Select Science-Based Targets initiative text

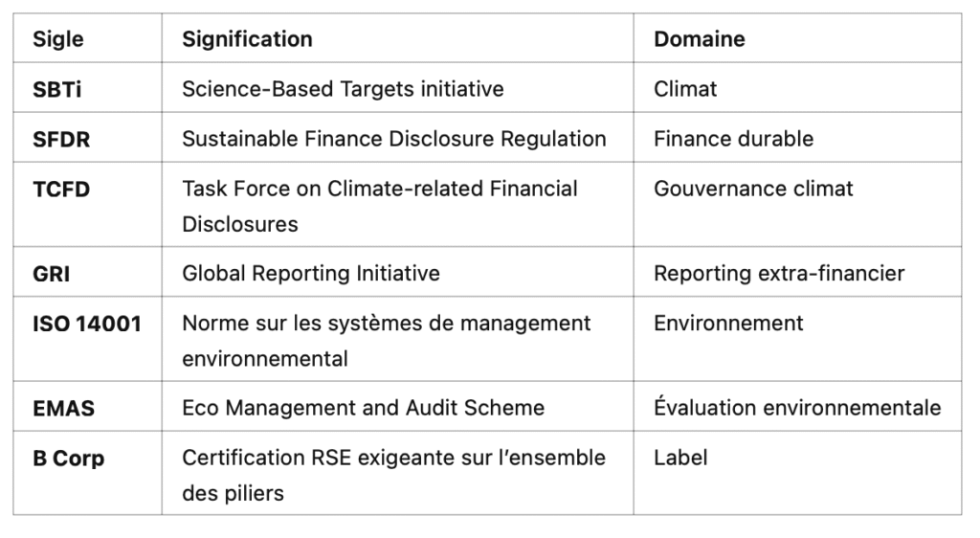click(x=343, y=89)
